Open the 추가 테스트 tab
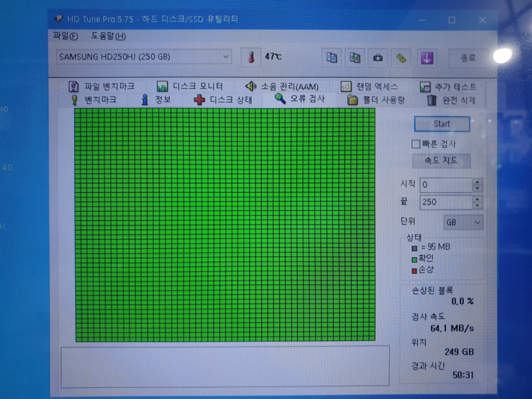Viewport: 532px width, 399px height. coord(448,87)
